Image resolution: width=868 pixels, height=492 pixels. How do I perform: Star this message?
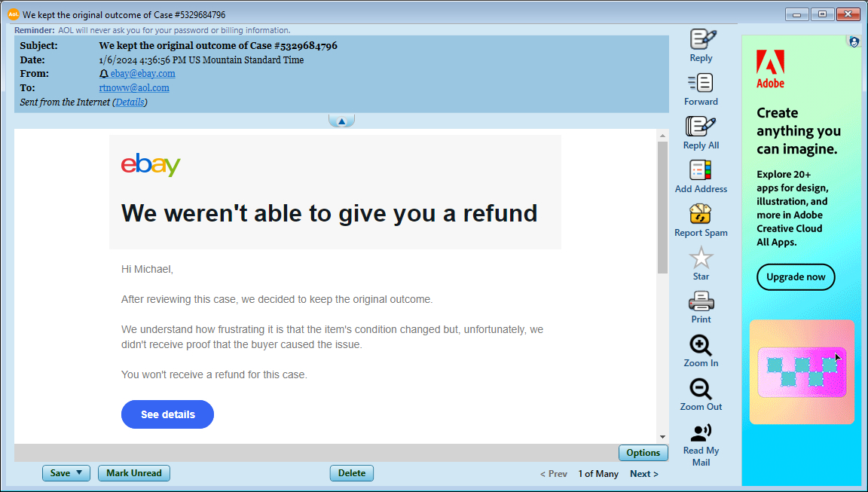pyautogui.click(x=701, y=258)
